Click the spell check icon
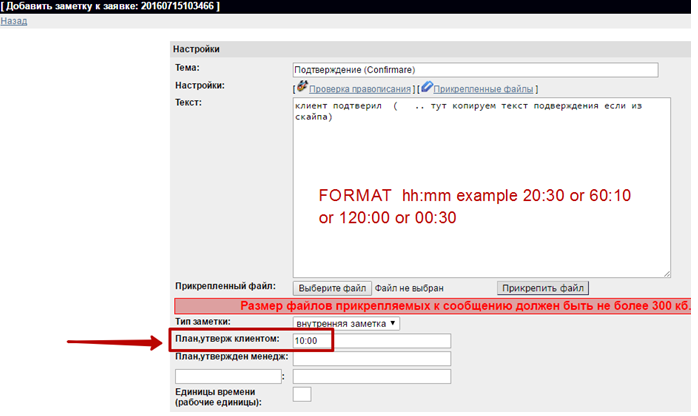 point(302,86)
